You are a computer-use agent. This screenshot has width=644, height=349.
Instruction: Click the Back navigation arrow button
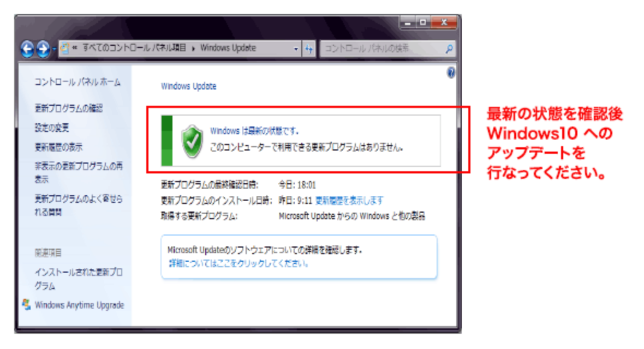coord(27,49)
